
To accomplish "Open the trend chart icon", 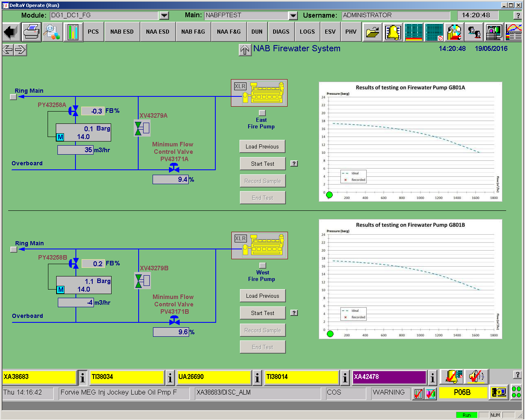I will [514, 32].
